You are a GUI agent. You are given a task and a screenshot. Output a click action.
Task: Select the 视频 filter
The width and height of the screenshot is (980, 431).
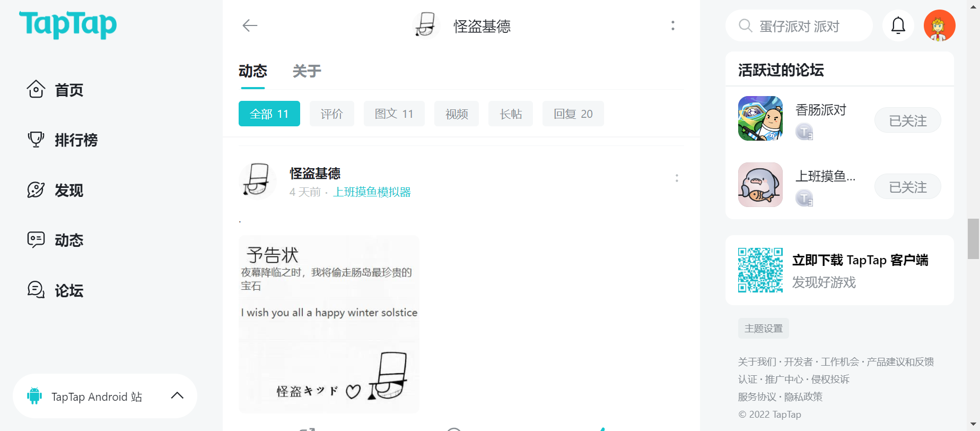click(457, 114)
